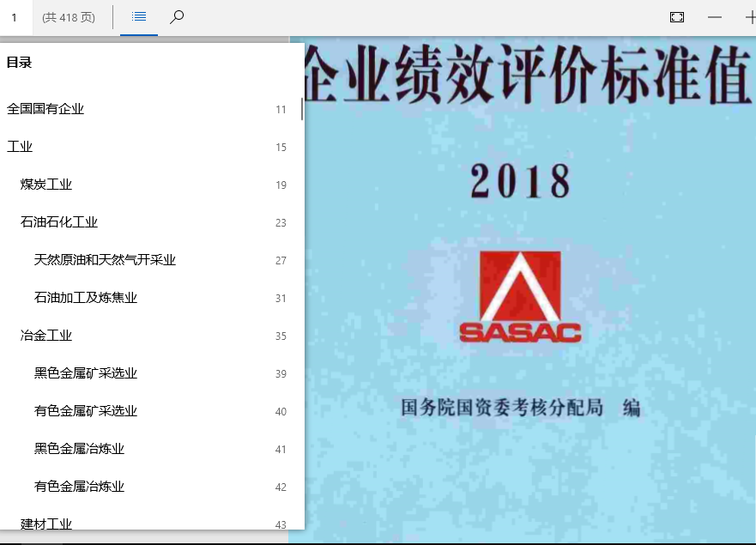The image size is (756, 545).
Task: Select 黑色金属矿采选业 entry
Action: click(x=85, y=373)
